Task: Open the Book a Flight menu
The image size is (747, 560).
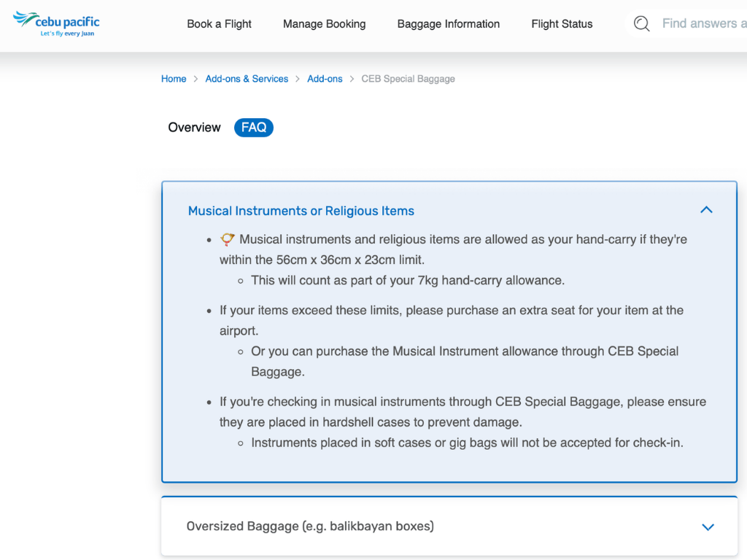Action: 219,24
